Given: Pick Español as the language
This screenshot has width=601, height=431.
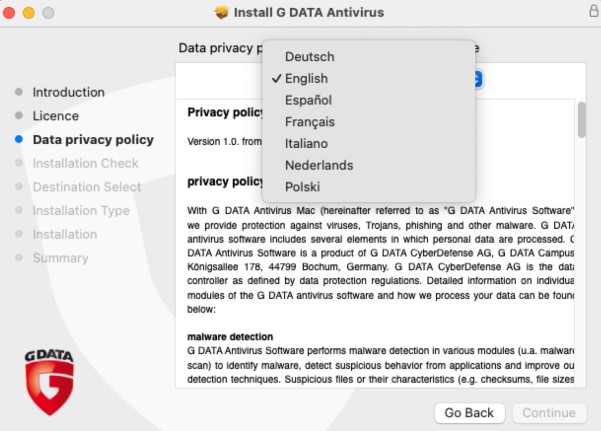Looking at the screenshot, I should [308, 100].
